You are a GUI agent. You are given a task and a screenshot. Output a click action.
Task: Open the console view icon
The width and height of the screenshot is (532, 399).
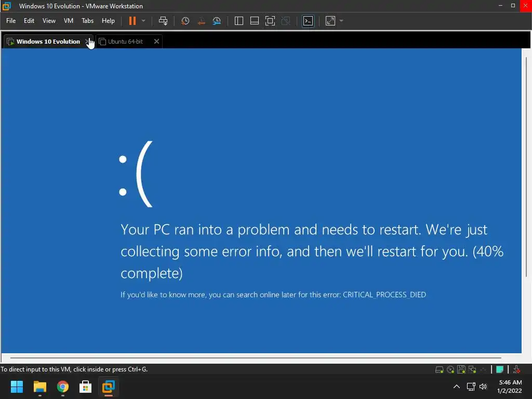tap(308, 21)
